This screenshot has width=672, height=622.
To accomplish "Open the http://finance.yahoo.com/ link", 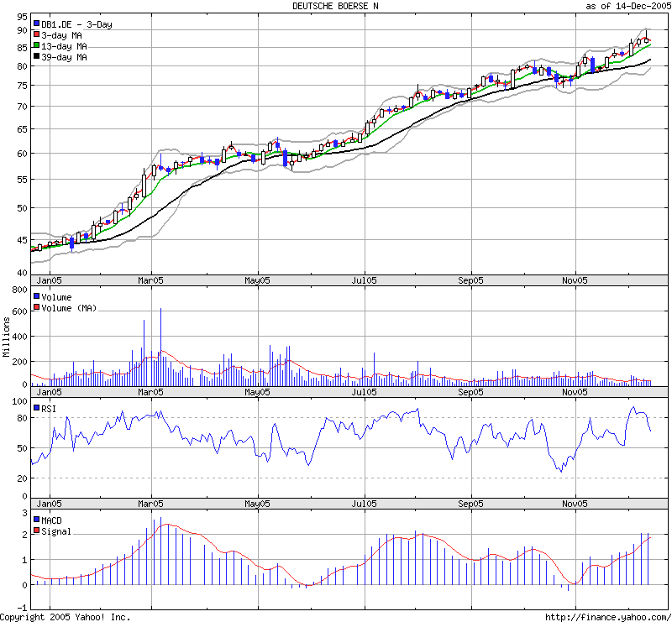I will tap(608, 617).
